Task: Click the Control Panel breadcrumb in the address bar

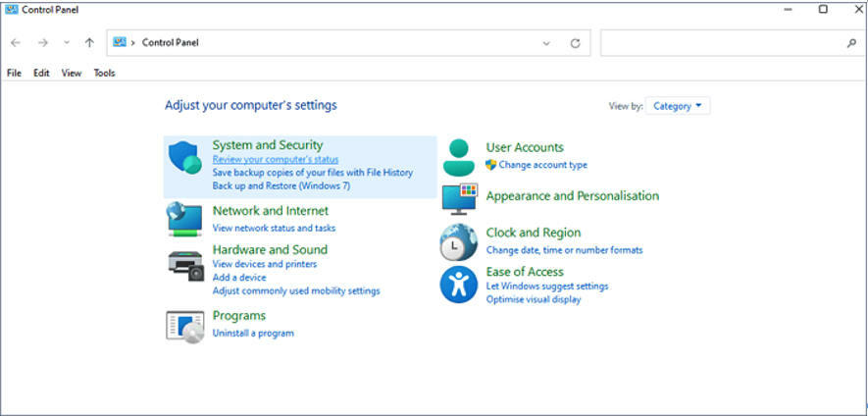Action: pyautogui.click(x=170, y=42)
